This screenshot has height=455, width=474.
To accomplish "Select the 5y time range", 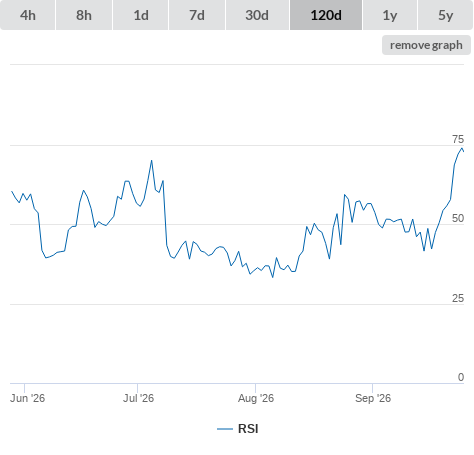I will [x=445, y=15].
